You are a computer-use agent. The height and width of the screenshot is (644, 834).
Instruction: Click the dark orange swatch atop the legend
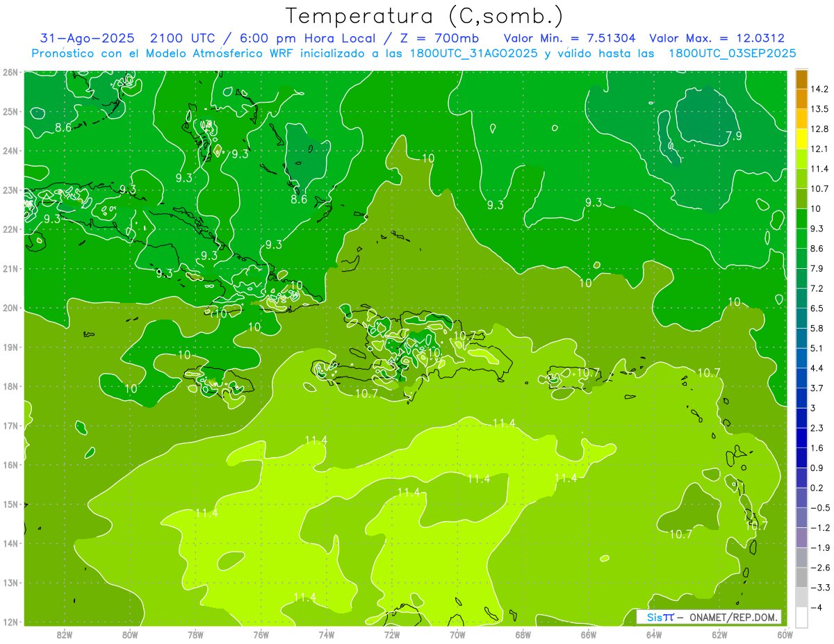point(801,79)
